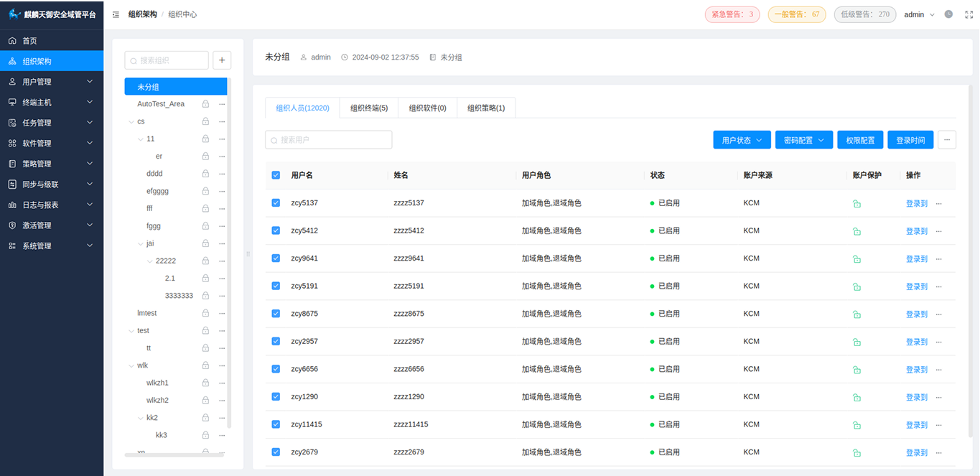Screen dimensions: 980x476
Task: Uncheck the row checkbox for zcy9641
Action: (276, 258)
